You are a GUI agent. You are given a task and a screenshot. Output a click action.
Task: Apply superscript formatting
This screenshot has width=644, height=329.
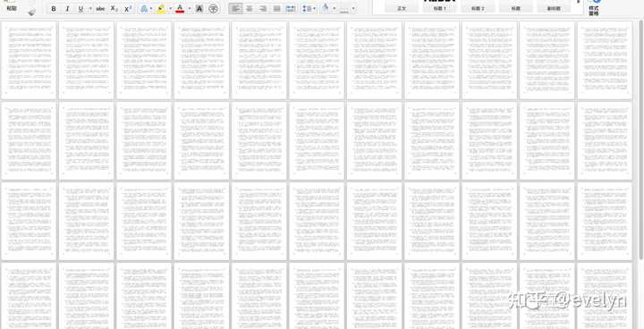click(x=128, y=9)
